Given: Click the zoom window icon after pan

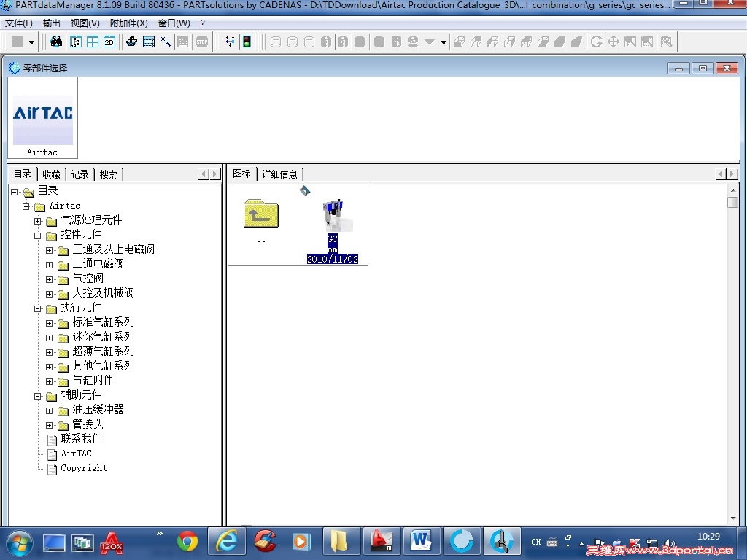Looking at the screenshot, I should [x=630, y=42].
